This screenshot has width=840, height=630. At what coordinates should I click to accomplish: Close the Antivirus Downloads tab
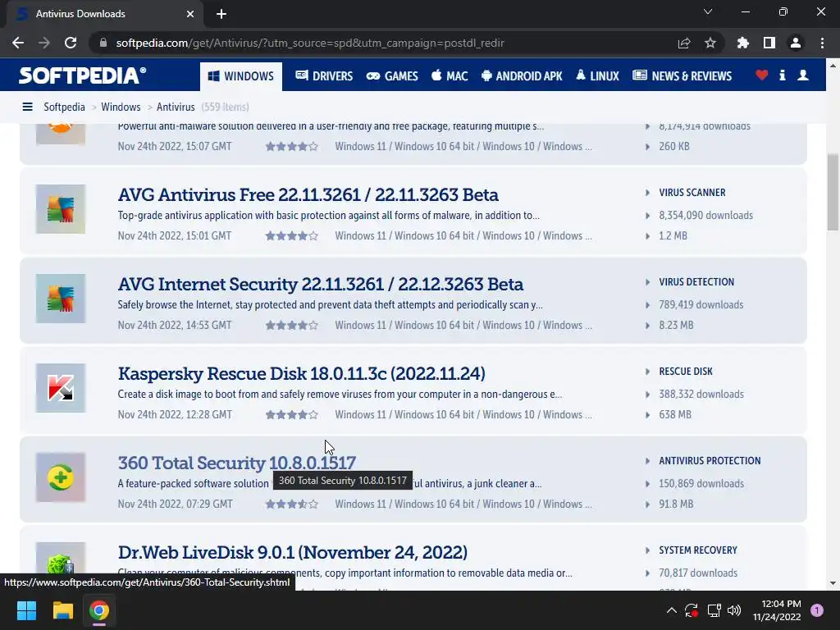click(x=190, y=14)
